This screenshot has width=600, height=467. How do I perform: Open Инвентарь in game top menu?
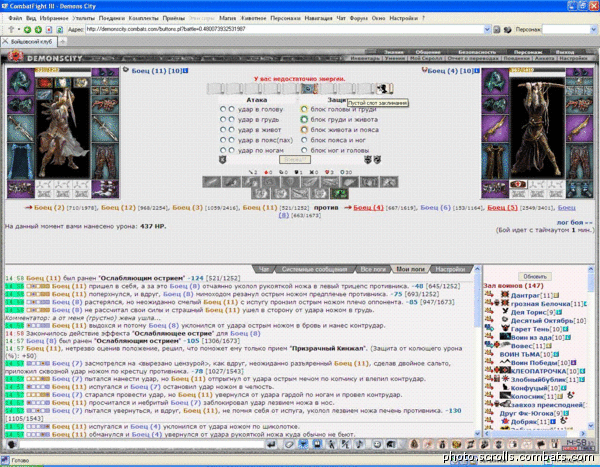coord(365,58)
